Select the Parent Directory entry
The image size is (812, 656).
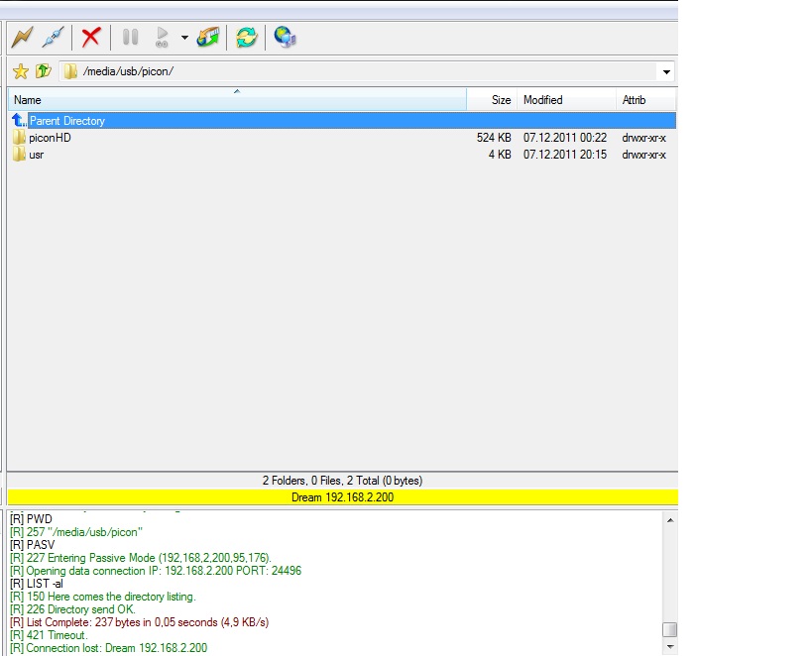click(66, 121)
